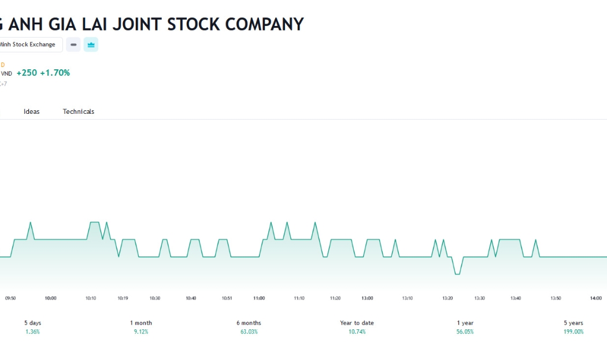The image size is (607, 364).
Task: Switch to the Technicals tab
Action: point(79,112)
